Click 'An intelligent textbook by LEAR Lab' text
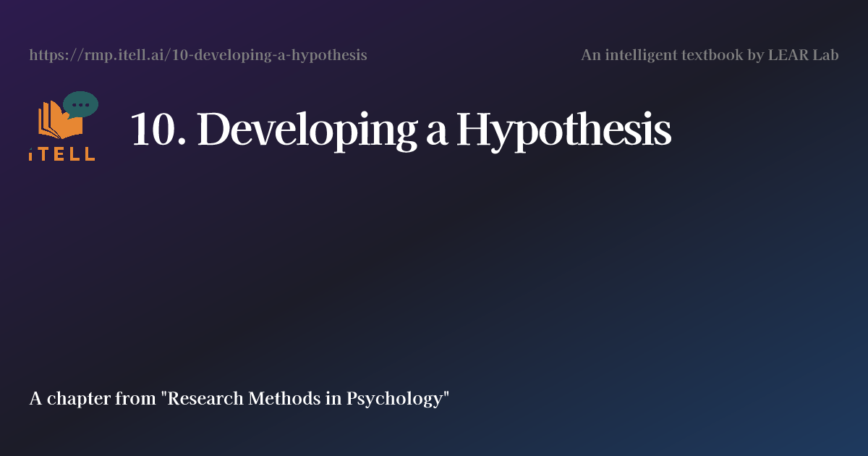The image size is (868, 456). pos(709,54)
